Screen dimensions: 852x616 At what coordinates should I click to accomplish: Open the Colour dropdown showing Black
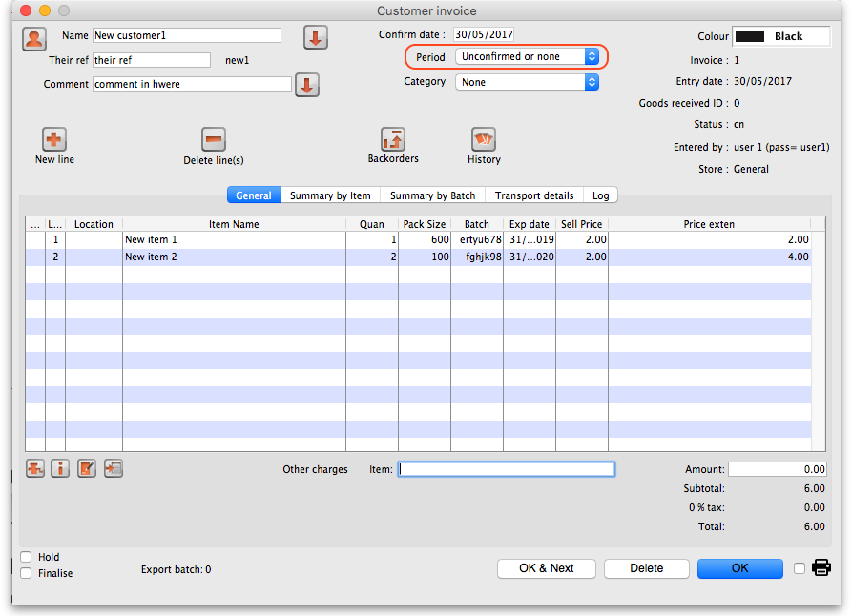pyautogui.click(x=780, y=36)
